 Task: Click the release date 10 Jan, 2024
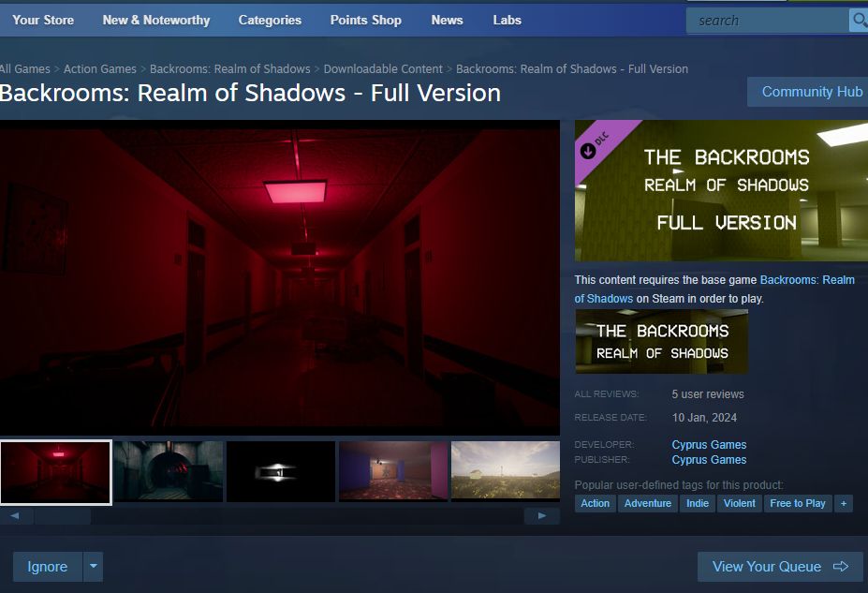tap(704, 418)
